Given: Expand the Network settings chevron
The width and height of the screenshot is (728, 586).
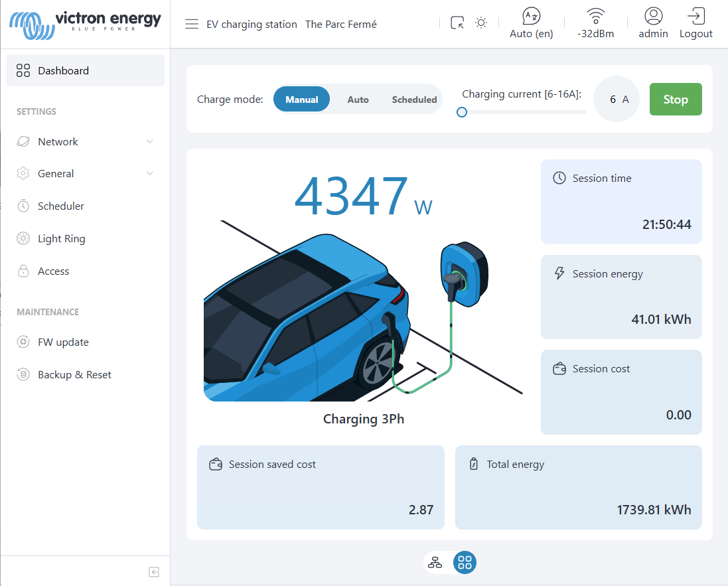Looking at the screenshot, I should (150, 141).
